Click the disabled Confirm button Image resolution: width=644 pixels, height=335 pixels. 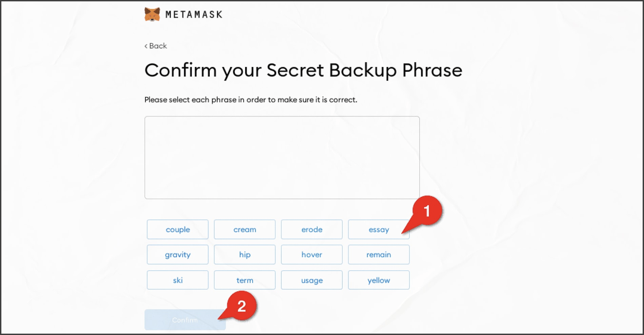click(x=185, y=320)
